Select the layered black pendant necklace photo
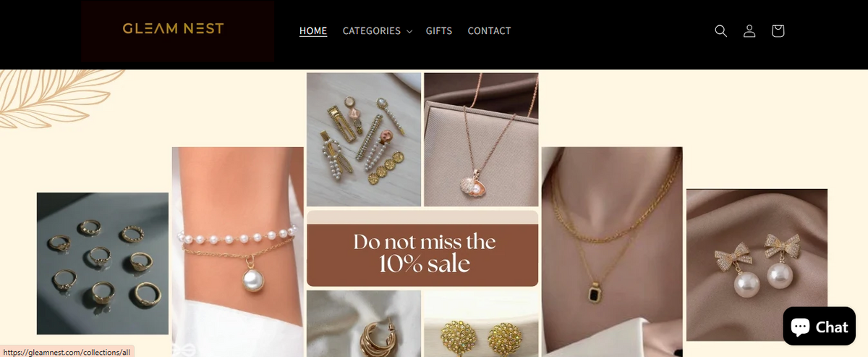This screenshot has height=357, width=868. click(x=612, y=251)
